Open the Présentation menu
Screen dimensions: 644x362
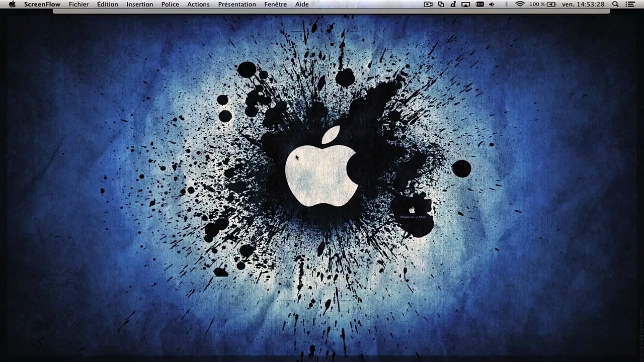(237, 4)
